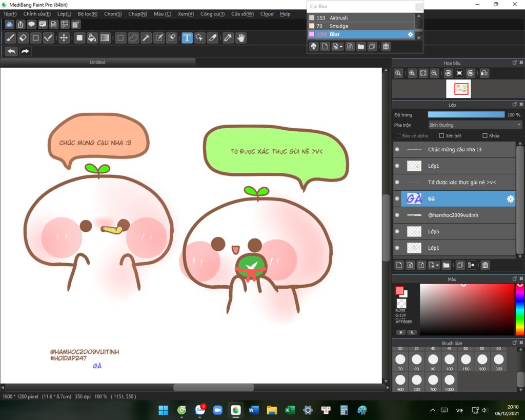This screenshot has height=420, width=525.
Task: Enable the Khóa lock checkbox
Action: 485,136
